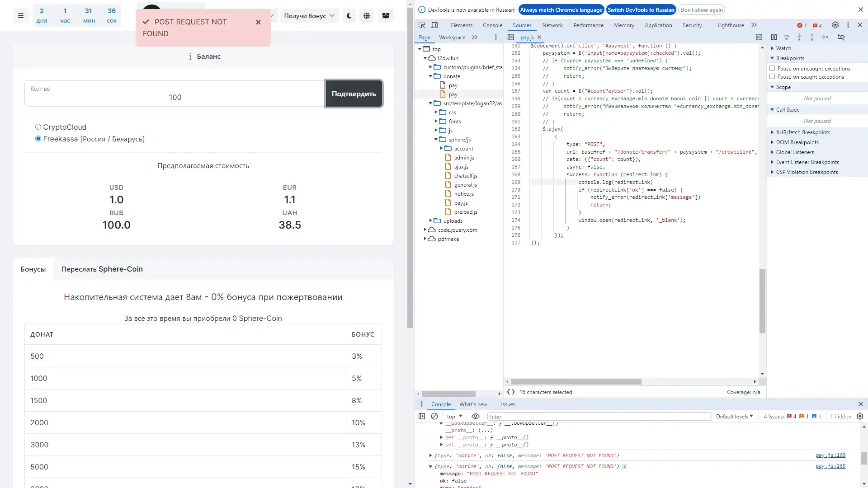Open the Memory panel tab

(624, 25)
